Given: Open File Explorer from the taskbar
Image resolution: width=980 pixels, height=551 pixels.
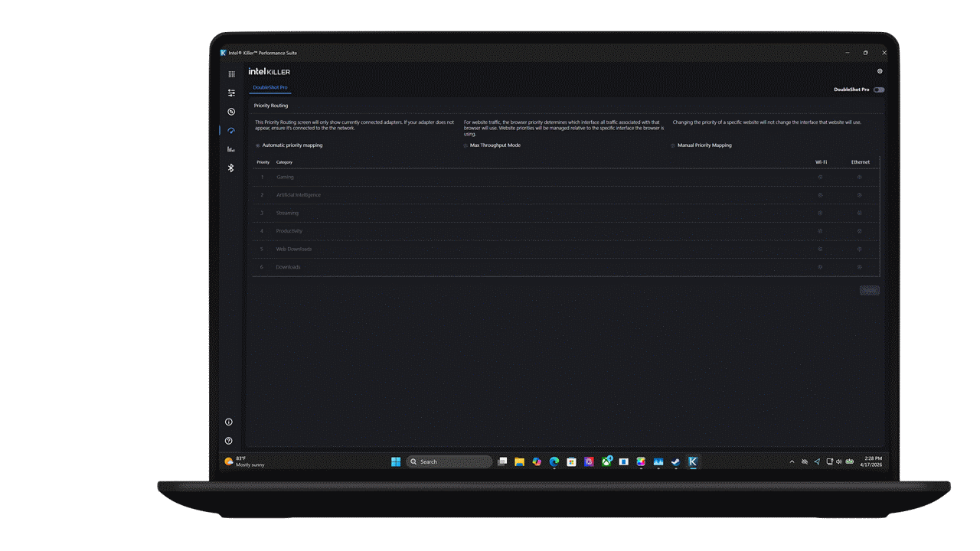Looking at the screenshot, I should (519, 461).
